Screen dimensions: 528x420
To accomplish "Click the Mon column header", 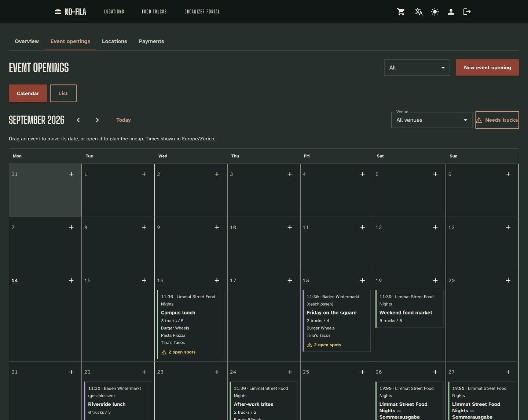I will 17,156.
